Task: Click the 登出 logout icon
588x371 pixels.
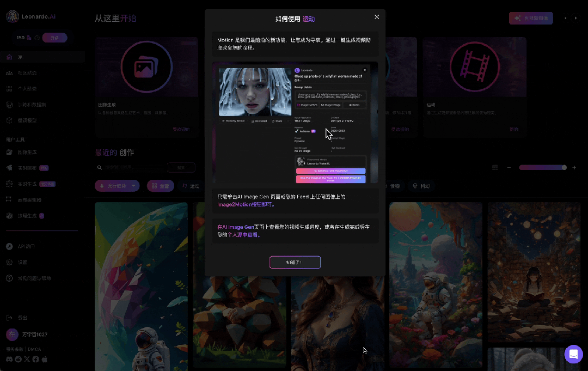Action: click(x=9, y=318)
